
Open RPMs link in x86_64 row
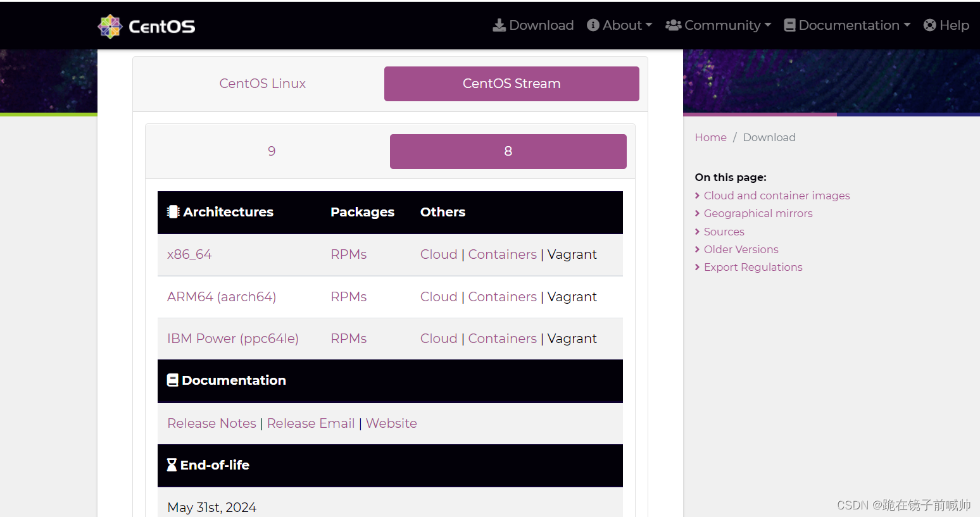349,254
